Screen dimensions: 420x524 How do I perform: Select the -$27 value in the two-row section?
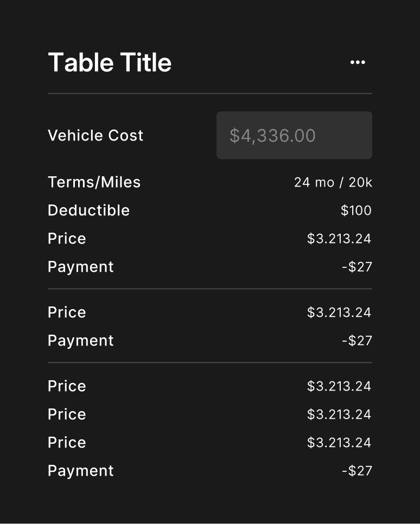[x=357, y=341]
